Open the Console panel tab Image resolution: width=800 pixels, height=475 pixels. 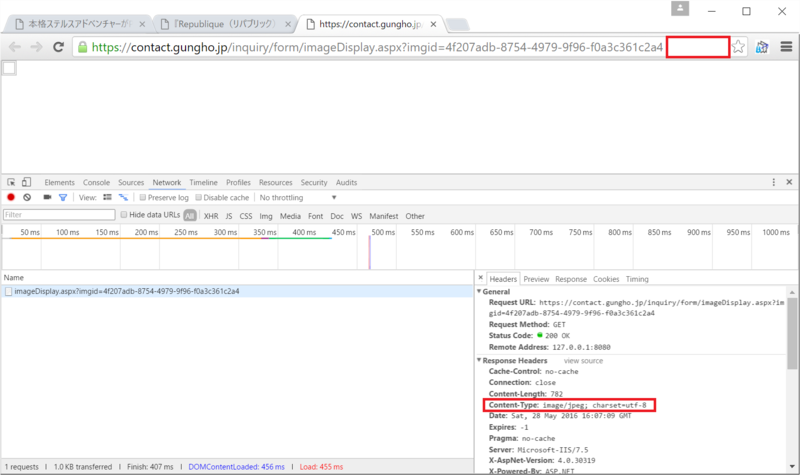point(96,183)
